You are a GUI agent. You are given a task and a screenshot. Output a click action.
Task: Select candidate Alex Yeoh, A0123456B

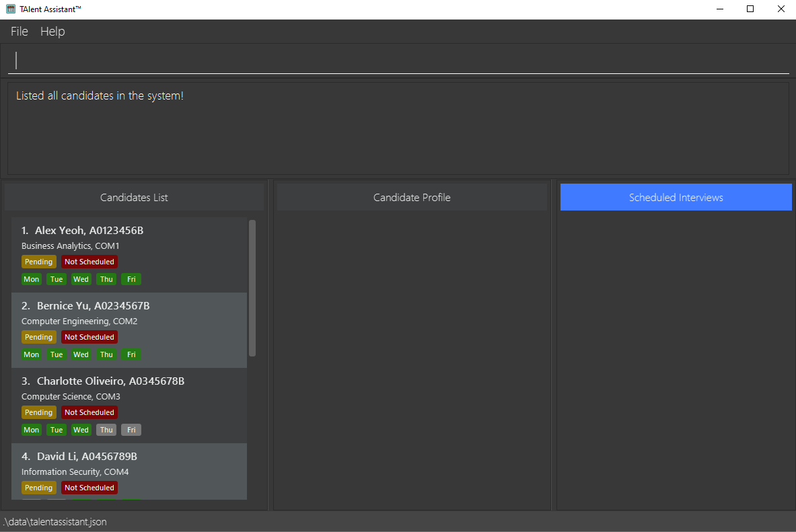(129, 255)
